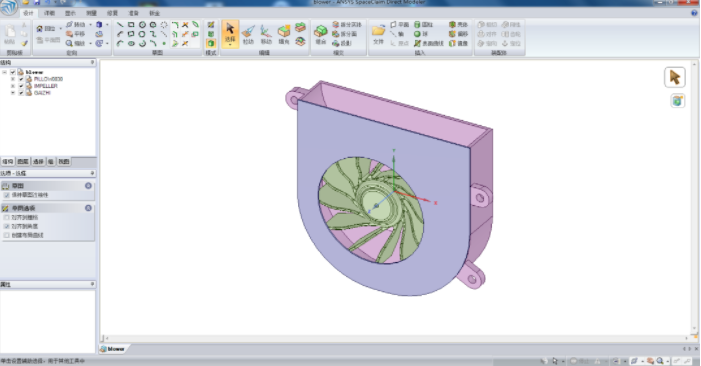Uncheck the IMPELLER component visibility checkbox
Image resolution: width=701 pixels, height=366 pixels.
coord(21,86)
